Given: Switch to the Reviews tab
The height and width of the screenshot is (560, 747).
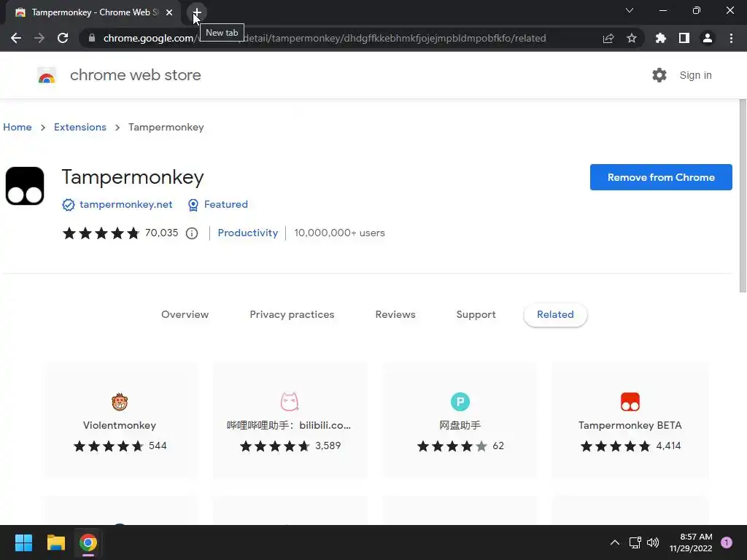Looking at the screenshot, I should pos(395,315).
